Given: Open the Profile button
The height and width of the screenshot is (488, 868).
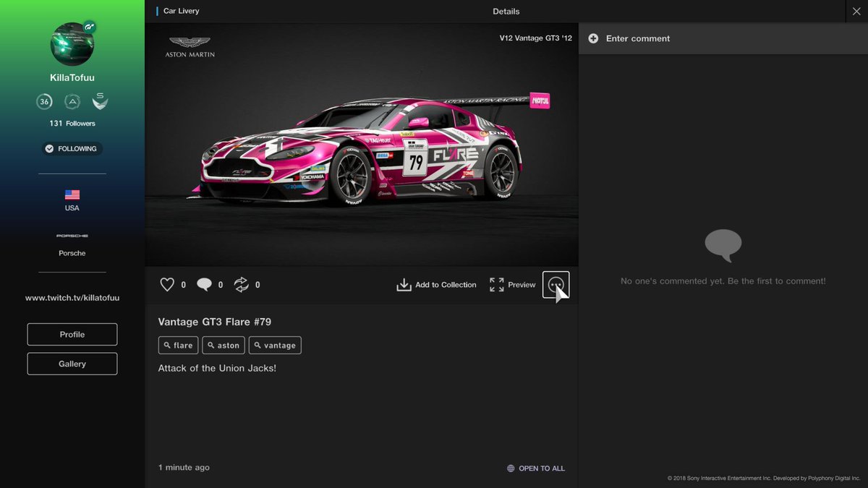Looking at the screenshot, I should (72, 335).
